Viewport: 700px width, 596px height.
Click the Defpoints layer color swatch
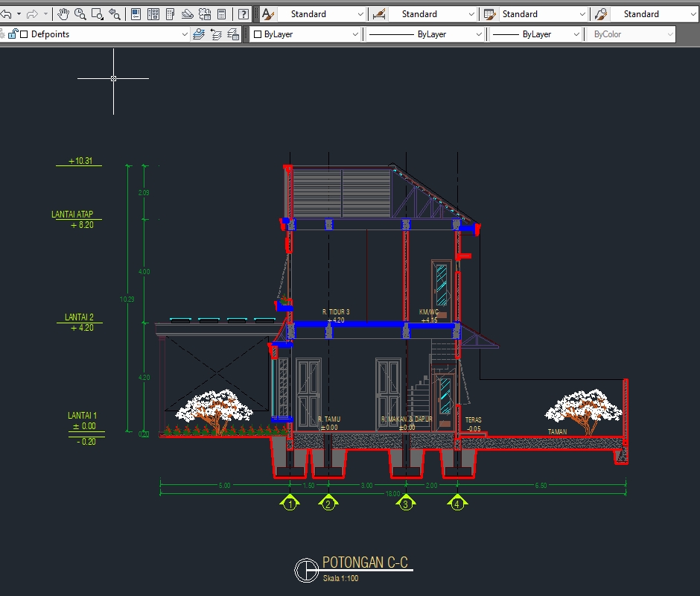tap(24, 34)
